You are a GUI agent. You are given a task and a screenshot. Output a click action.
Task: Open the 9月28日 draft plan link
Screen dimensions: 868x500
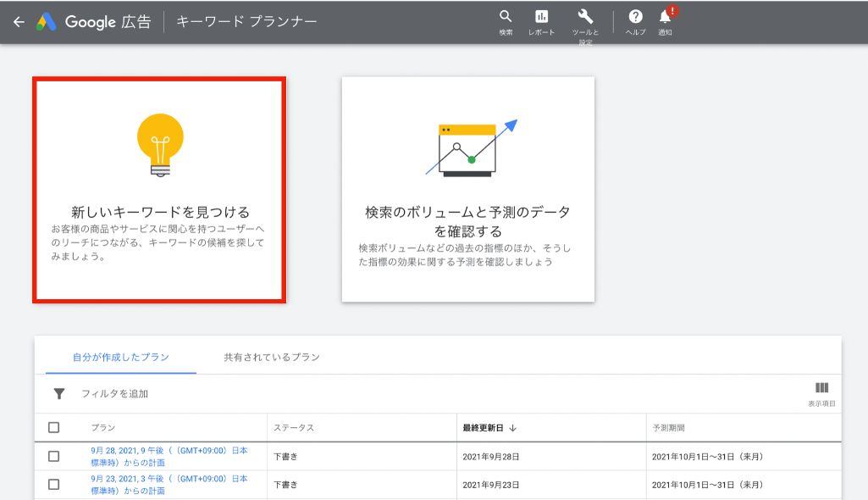coord(165,457)
